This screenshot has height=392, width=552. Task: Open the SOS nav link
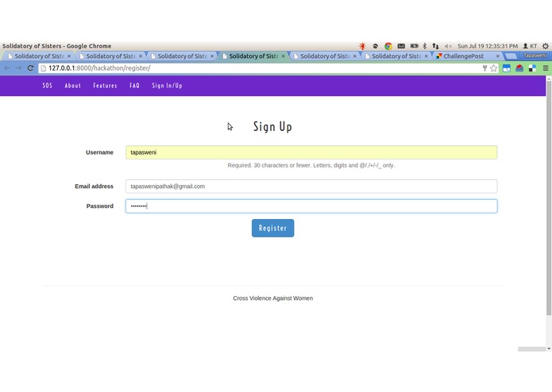click(47, 86)
